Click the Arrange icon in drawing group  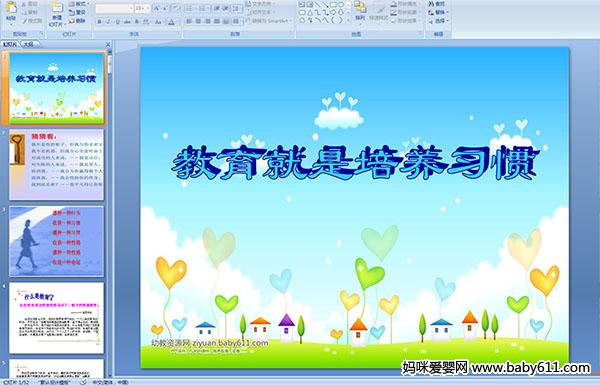360,10
